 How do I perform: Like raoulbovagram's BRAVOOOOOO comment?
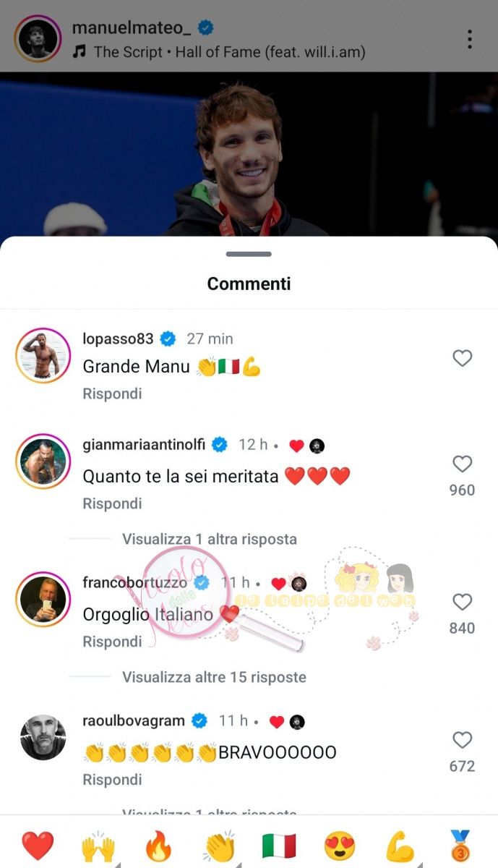(x=462, y=740)
